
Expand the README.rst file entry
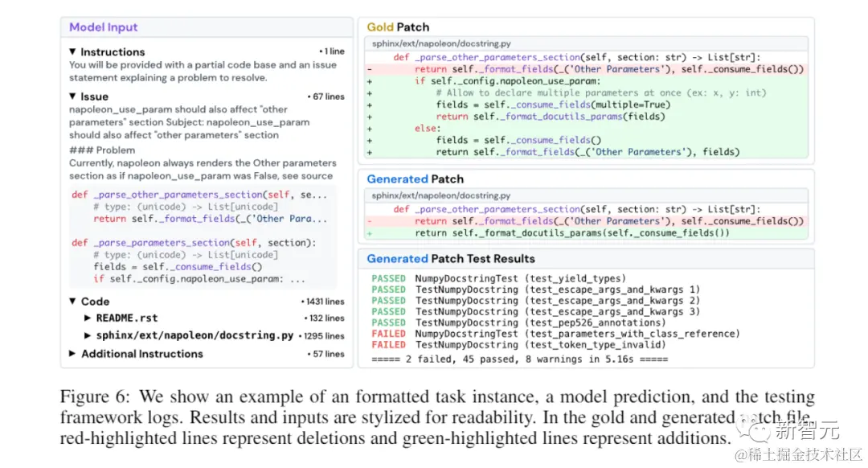pyautogui.click(x=88, y=318)
